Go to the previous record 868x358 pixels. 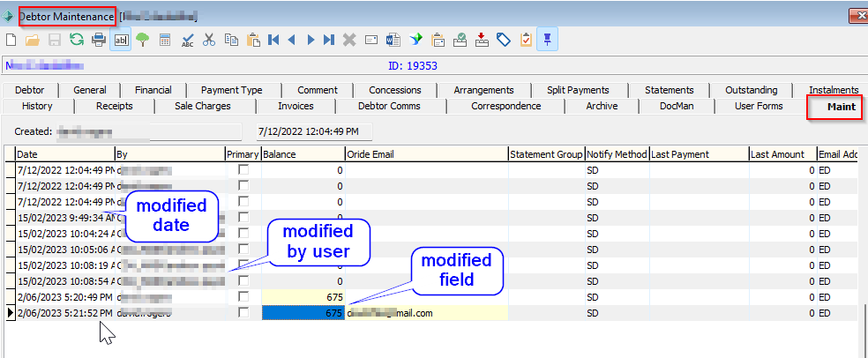tap(291, 40)
